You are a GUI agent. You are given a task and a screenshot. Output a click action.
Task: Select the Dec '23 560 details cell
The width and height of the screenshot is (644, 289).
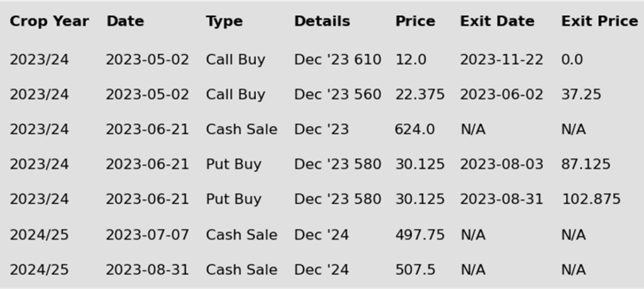pos(338,94)
